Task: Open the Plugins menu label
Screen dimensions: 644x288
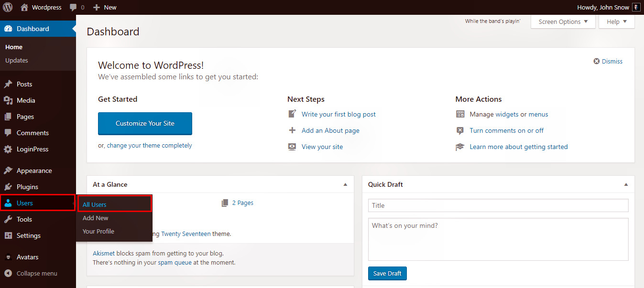Action: (x=27, y=187)
